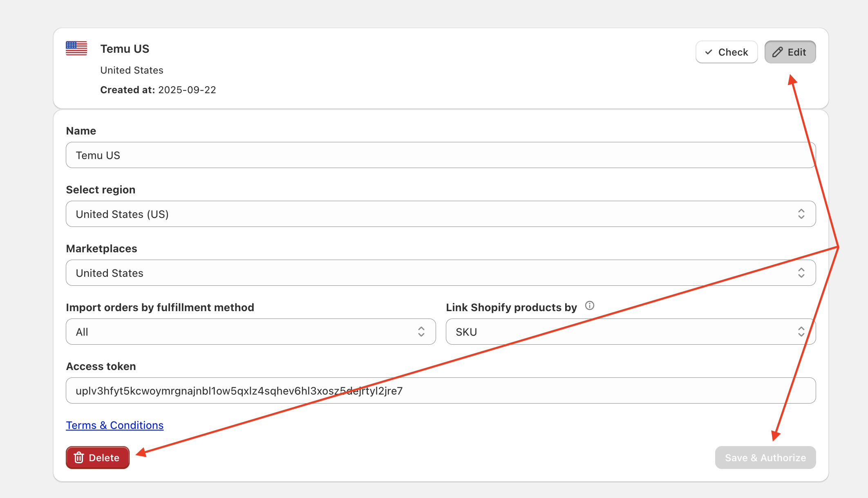
Task: Open the Select region dropdown
Action: pos(441,214)
